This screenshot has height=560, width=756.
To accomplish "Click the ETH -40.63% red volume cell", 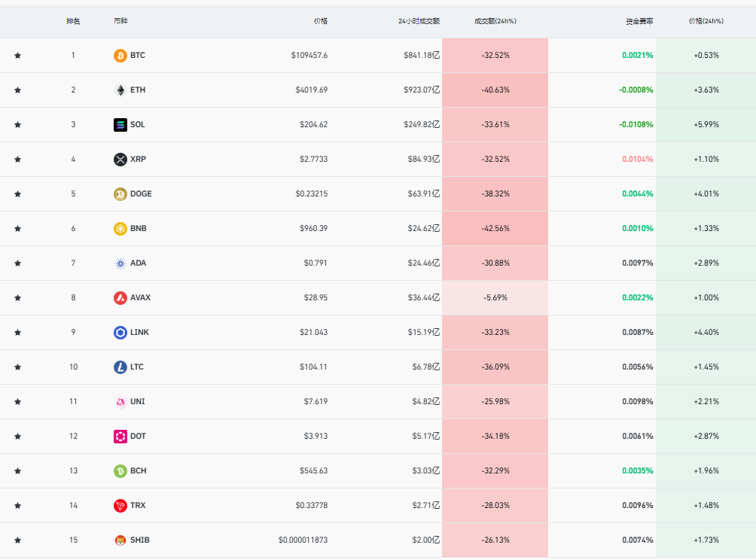I will pos(495,90).
